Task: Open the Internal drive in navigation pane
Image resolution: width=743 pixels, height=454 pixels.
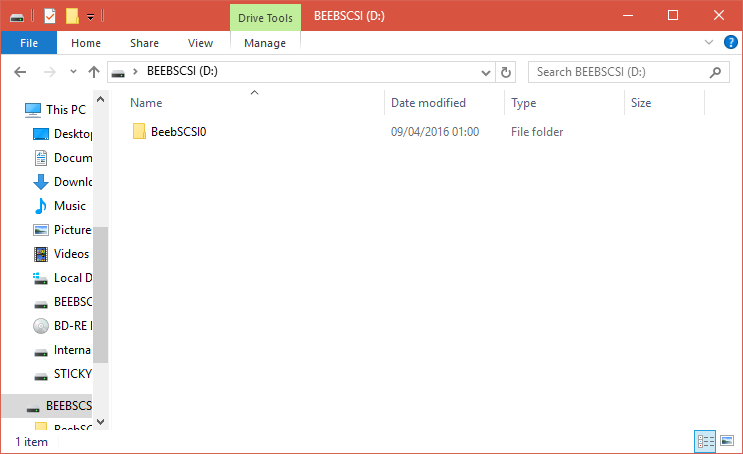Action: click(x=62, y=350)
